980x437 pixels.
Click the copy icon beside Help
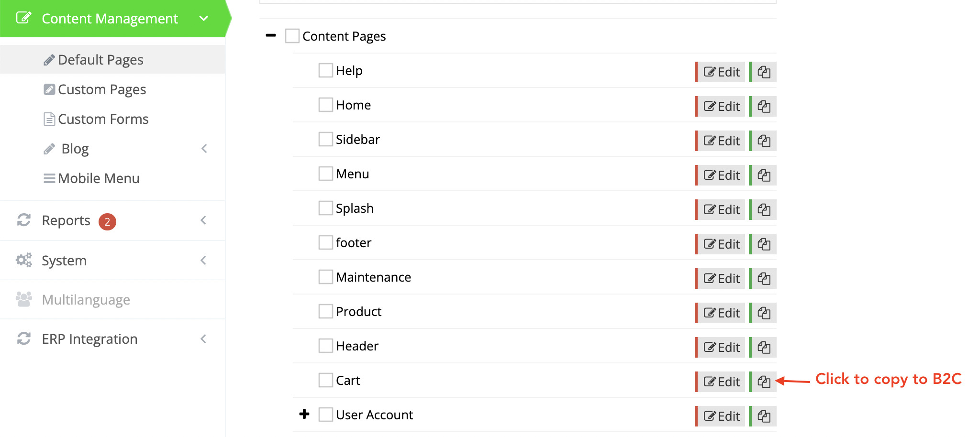coord(763,72)
